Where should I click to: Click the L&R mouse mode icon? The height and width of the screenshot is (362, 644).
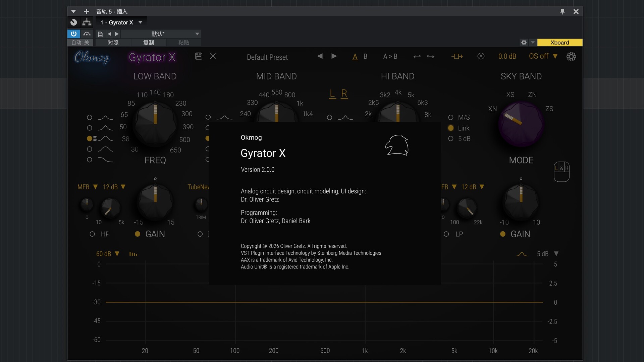click(x=561, y=172)
